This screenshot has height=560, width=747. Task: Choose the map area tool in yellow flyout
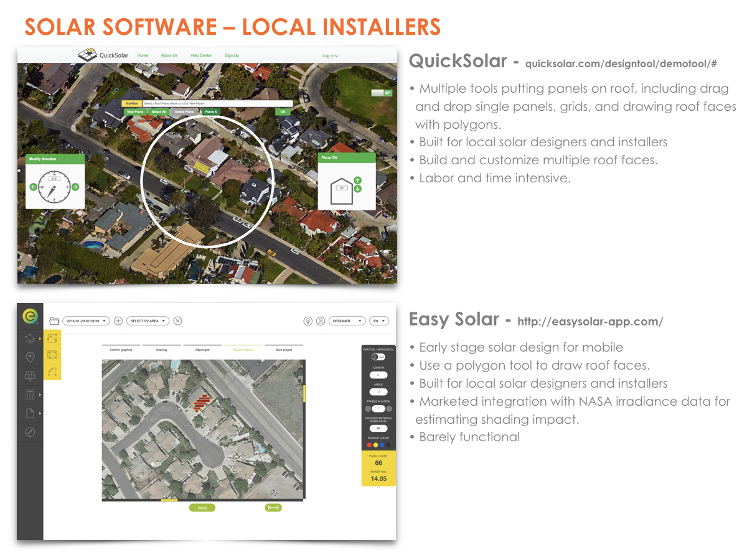pos(52,355)
